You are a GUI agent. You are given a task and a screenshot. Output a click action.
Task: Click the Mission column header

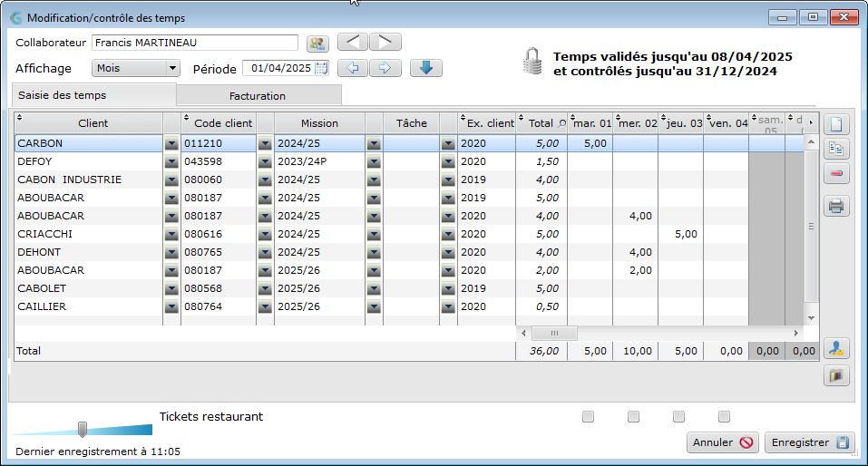(319, 123)
